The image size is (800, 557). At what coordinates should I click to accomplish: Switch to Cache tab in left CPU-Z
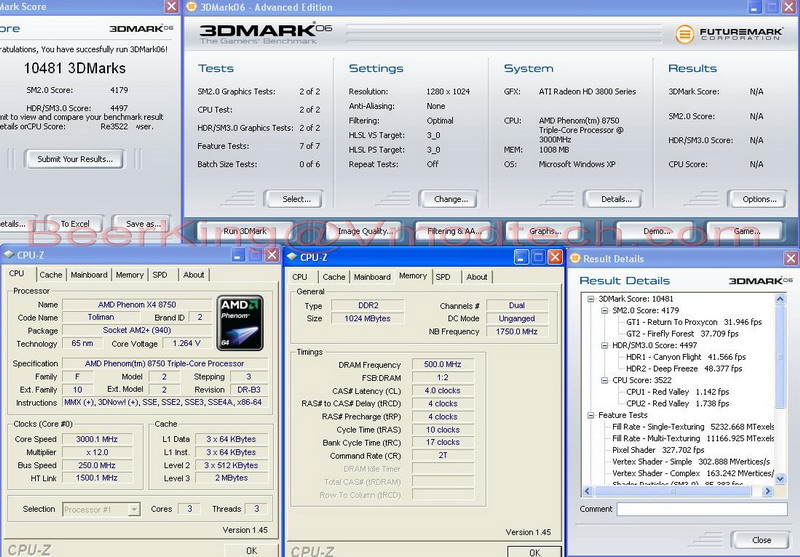click(51, 275)
